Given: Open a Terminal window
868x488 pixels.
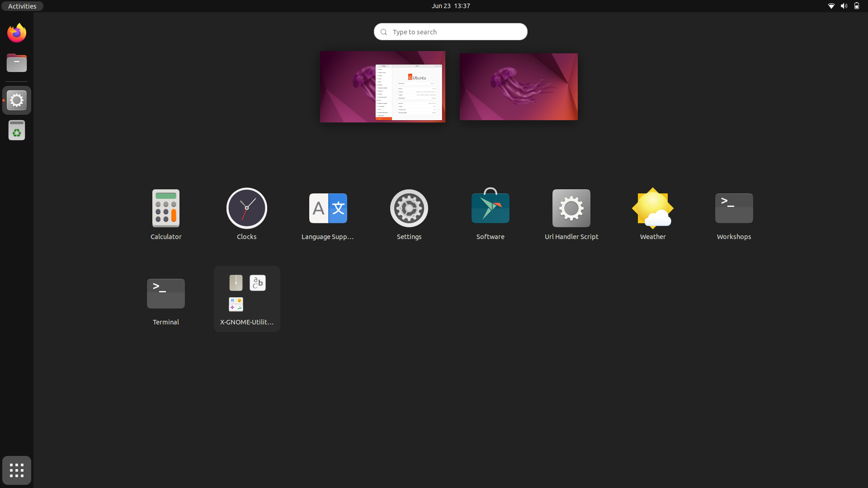Looking at the screenshot, I should [x=165, y=293].
